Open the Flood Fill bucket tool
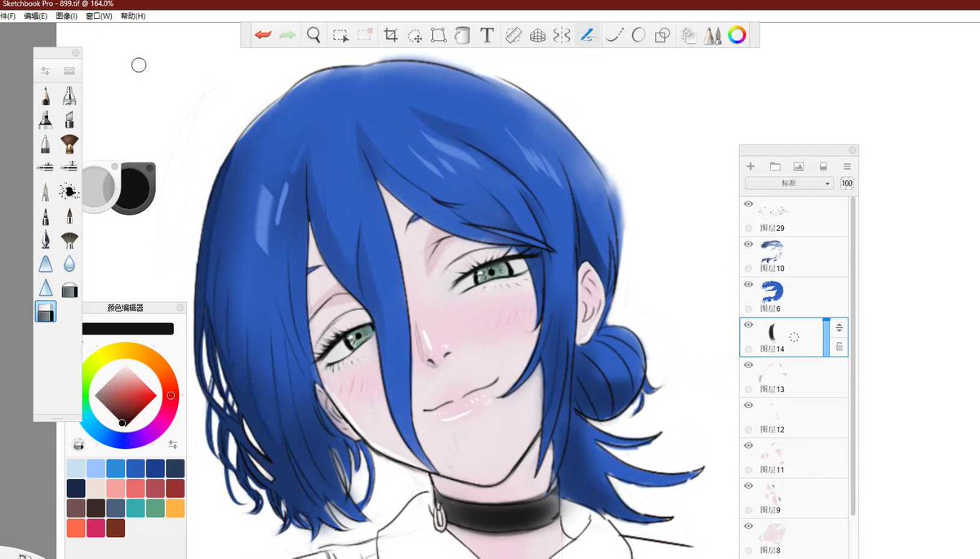Screen dimensions: 980x559 coord(462,35)
